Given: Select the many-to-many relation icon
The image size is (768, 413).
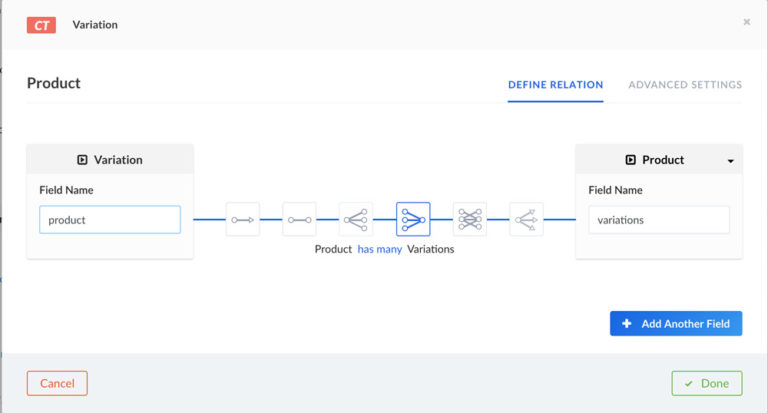Looking at the screenshot, I should (x=470, y=219).
